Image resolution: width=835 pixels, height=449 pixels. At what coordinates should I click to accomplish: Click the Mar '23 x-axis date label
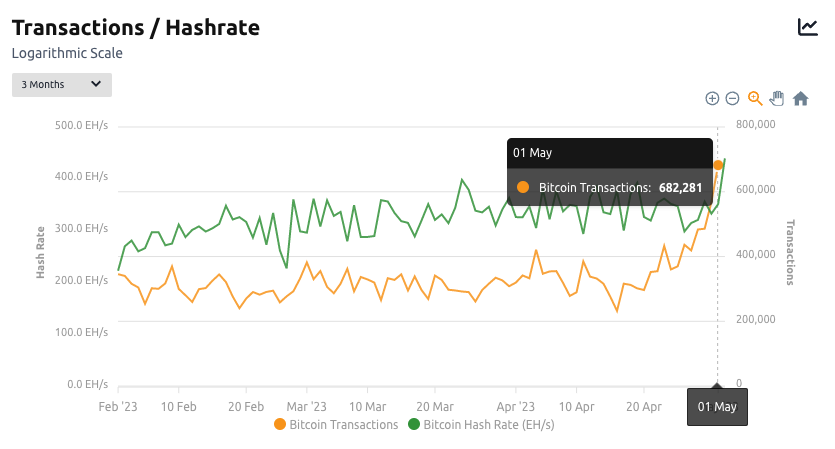307,407
